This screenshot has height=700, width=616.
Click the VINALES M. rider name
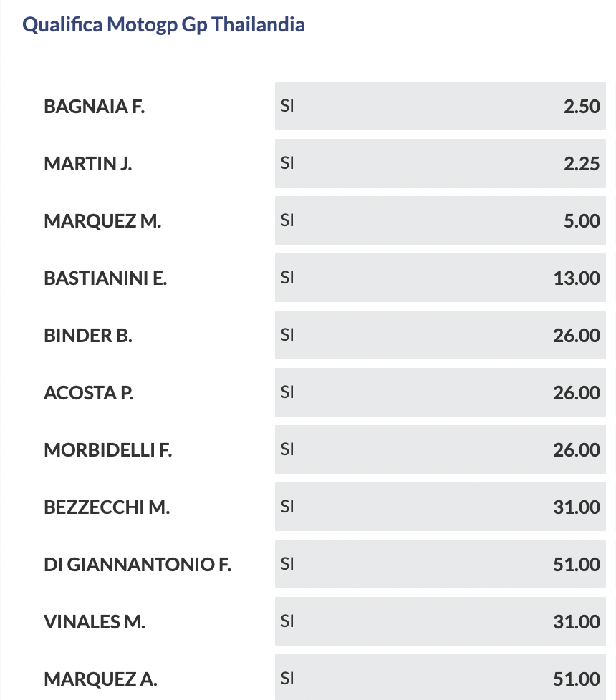95,622
